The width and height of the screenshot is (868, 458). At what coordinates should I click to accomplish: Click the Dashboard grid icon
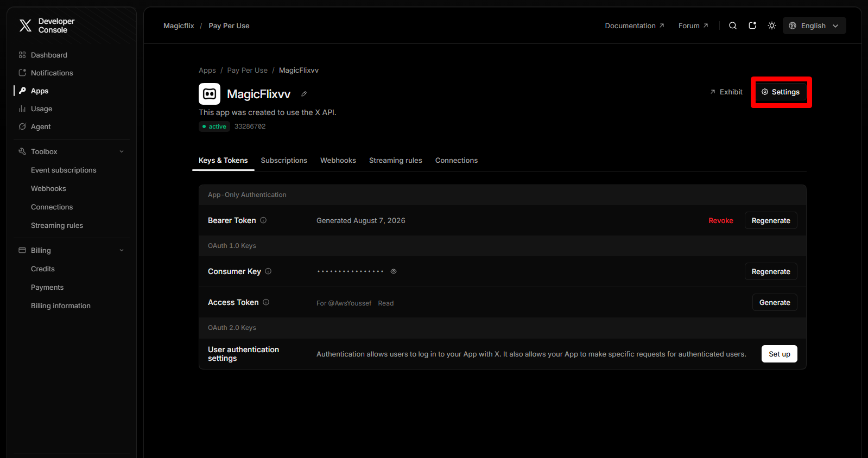click(x=22, y=55)
